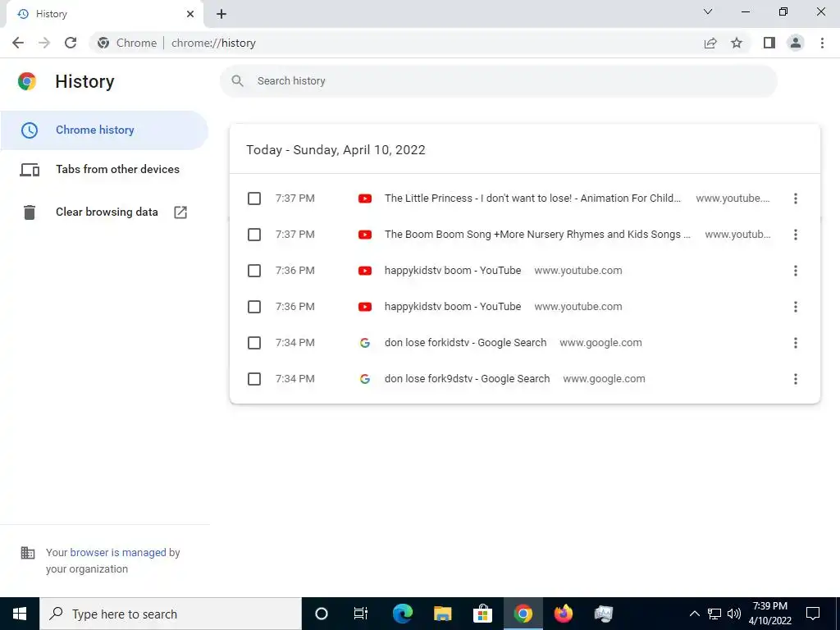Check the don lose fork9dstv checkbox
840x630 pixels.
tap(254, 379)
